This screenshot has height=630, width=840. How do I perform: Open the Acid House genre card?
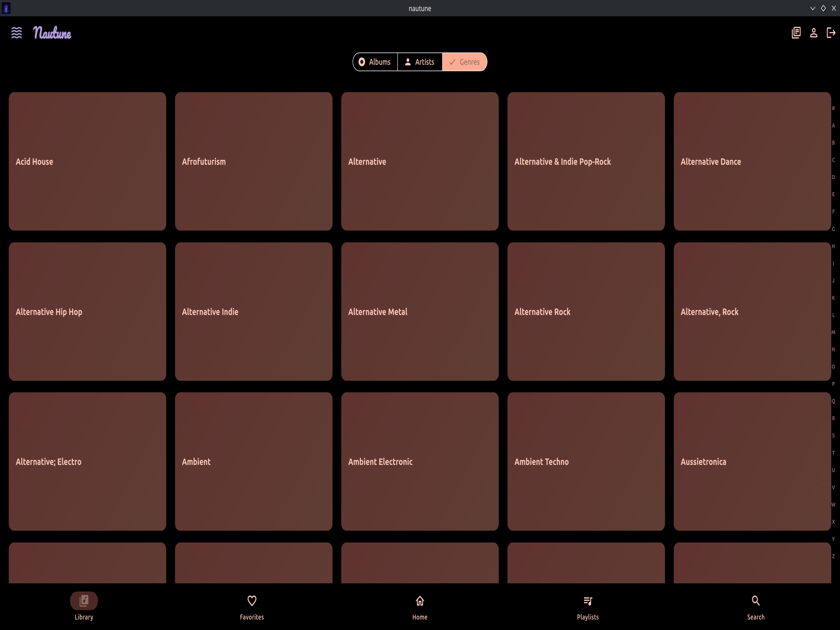(87, 161)
